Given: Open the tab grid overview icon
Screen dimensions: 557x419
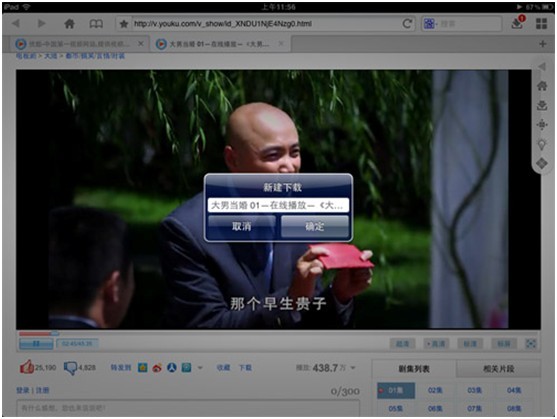Looking at the screenshot, I should [541, 24].
